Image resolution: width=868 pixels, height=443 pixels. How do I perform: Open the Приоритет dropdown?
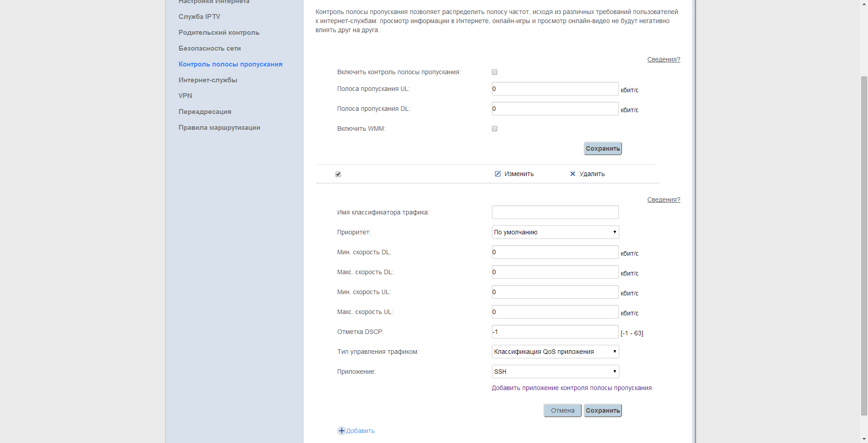tap(555, 232)
